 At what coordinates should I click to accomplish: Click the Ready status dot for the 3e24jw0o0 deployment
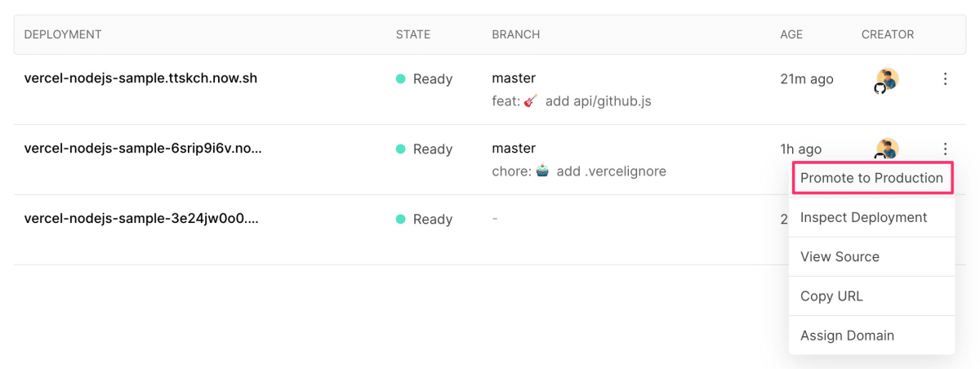(x=401, y=220)
